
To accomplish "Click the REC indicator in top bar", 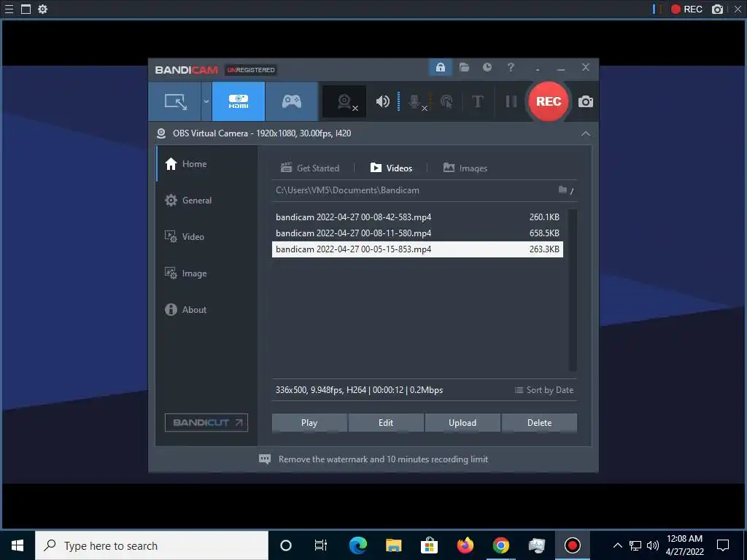I will click(x=686, y=9).
